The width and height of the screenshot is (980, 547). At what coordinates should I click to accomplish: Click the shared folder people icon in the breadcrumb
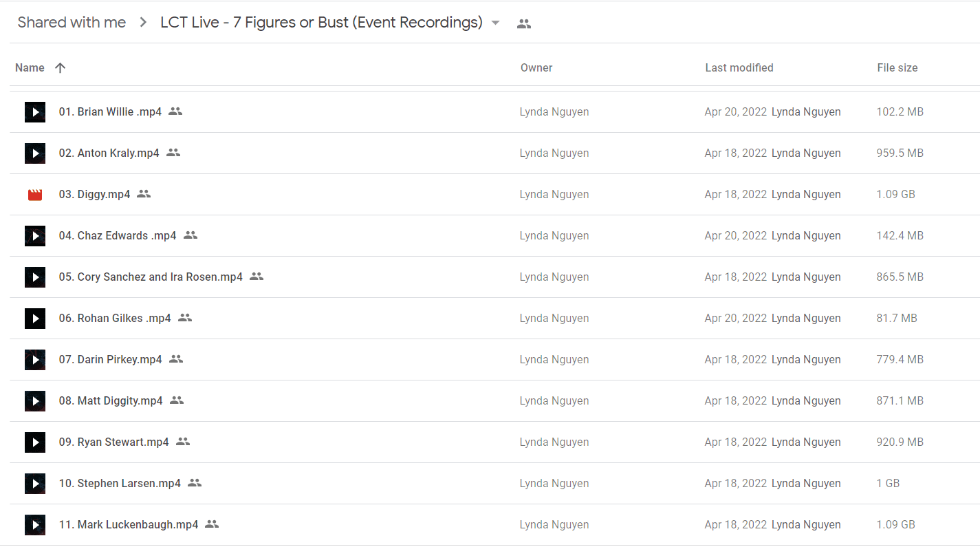tap(524, 23)
